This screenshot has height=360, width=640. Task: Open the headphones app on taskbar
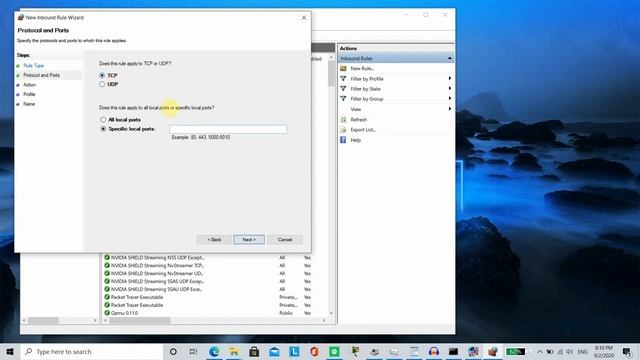433,351
